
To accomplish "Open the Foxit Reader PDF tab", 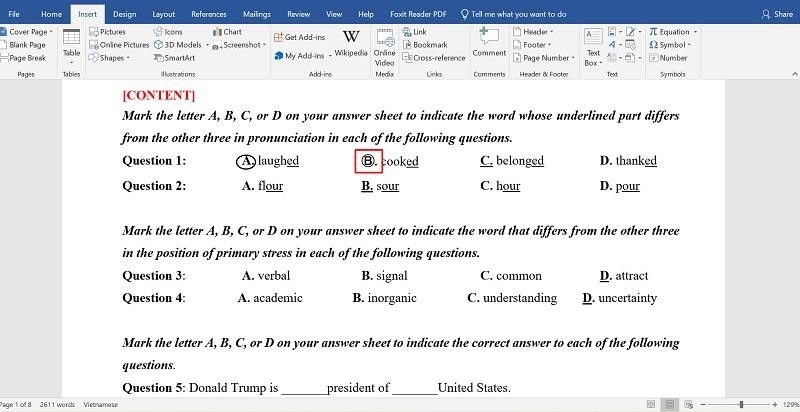I will point(418,14).
